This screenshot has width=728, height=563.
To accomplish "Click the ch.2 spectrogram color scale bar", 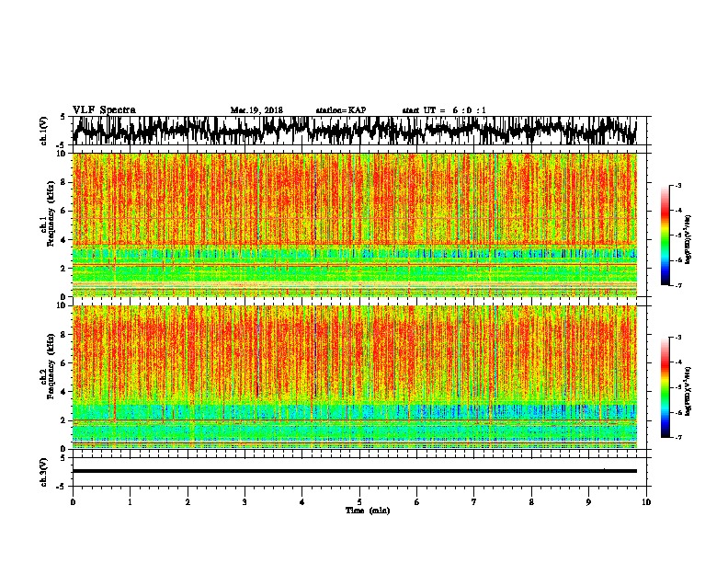I will (665, 387).
